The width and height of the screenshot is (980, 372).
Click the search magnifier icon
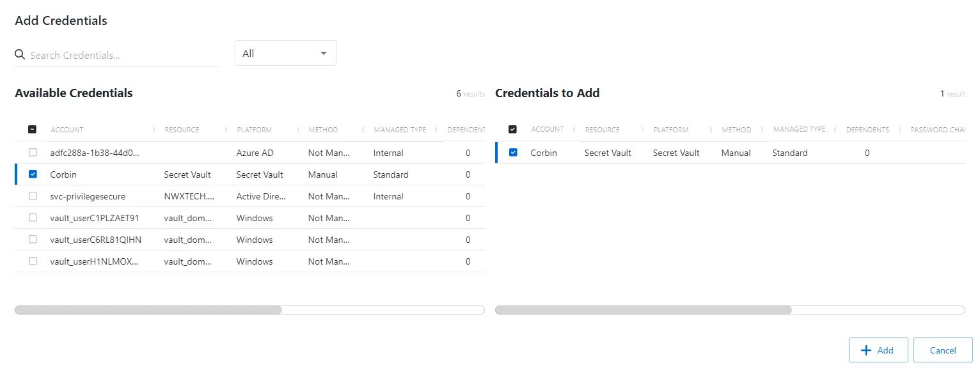coord(20,54)
